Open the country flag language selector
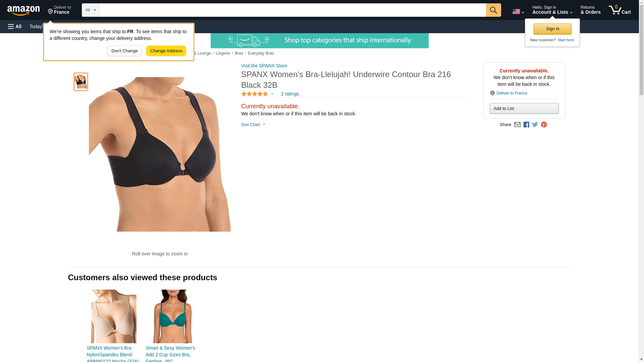The image size is (644, 362). pyautogui.click(x=518, y=11)
